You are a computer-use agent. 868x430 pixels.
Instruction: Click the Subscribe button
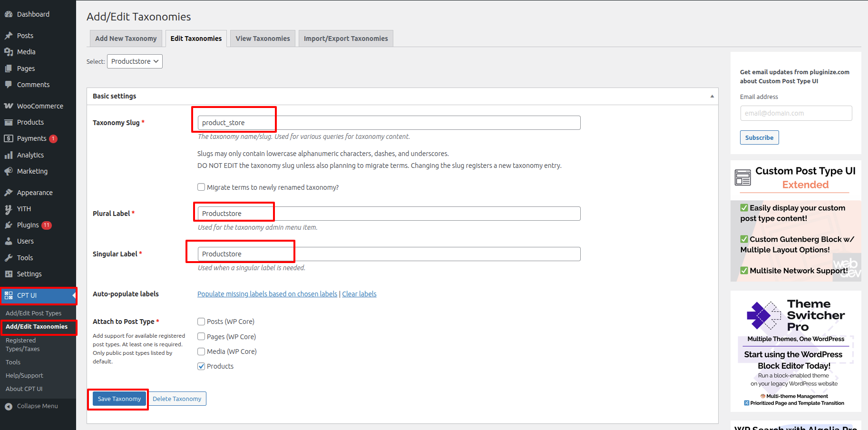coord(759,137)
